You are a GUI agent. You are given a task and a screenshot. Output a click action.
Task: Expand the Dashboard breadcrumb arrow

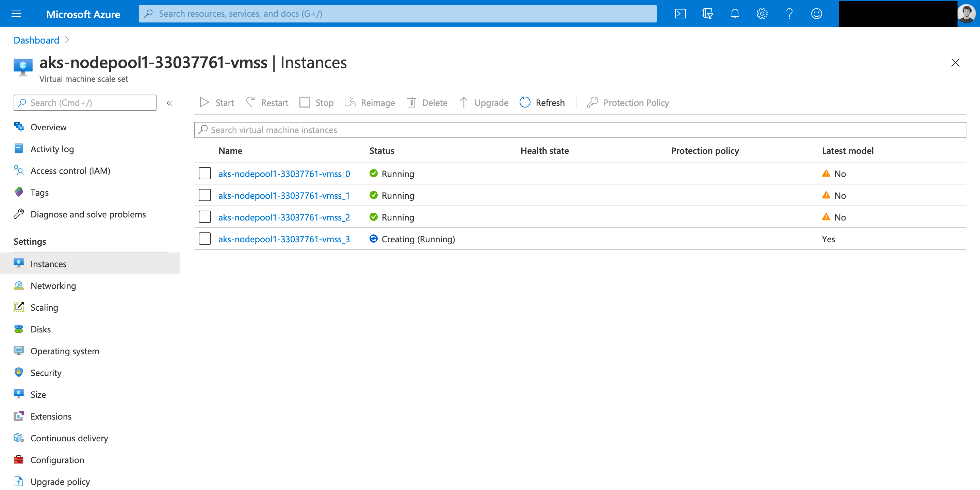[67, 40]
